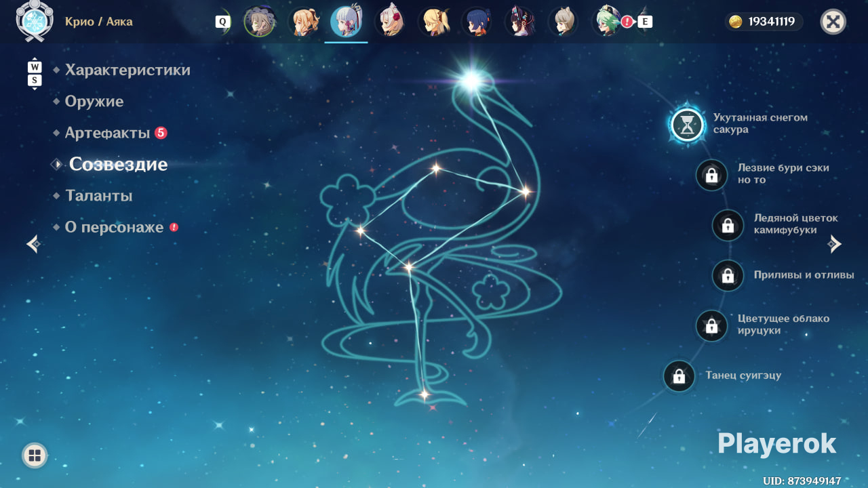Switch to the green-haired character with glasses

(x=606, y=22)
